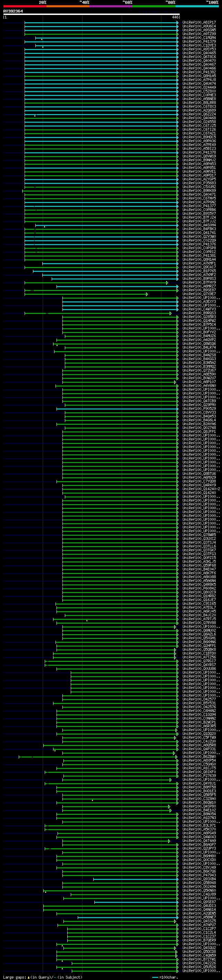222x980 pixels.
Task: Select hit label UniRef100_B9RQS3
Action: pyautogui.click(x=199, y=313)
